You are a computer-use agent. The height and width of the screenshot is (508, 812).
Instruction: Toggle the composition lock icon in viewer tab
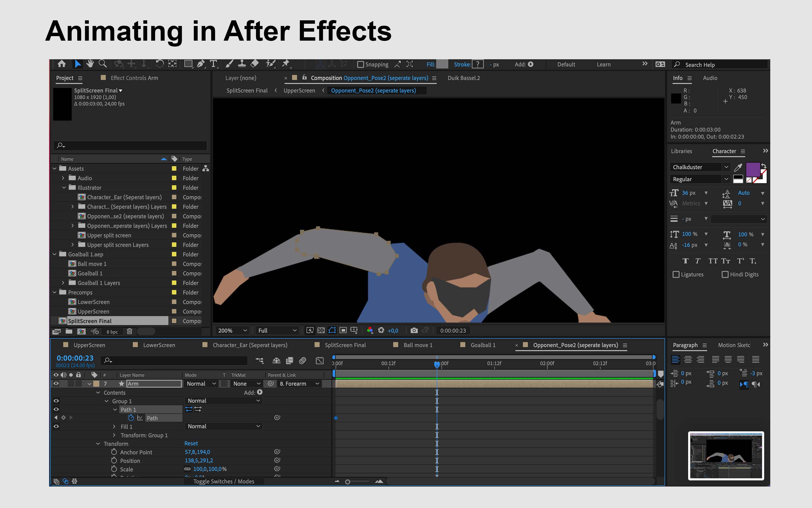click(305, 78)
